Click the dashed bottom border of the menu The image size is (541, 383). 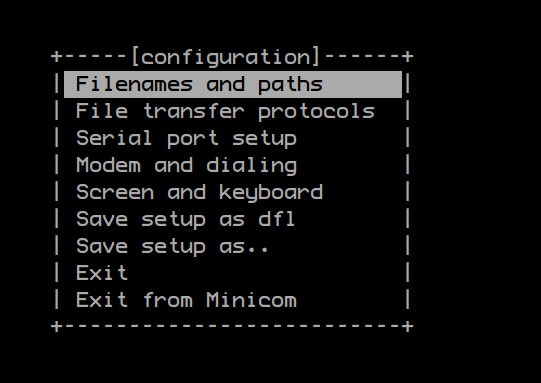click(232, 326)
